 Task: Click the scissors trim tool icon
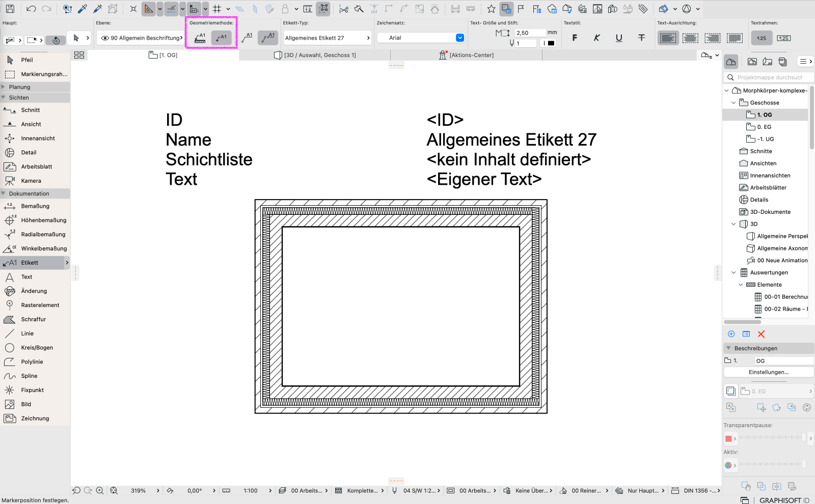[344, 9]
